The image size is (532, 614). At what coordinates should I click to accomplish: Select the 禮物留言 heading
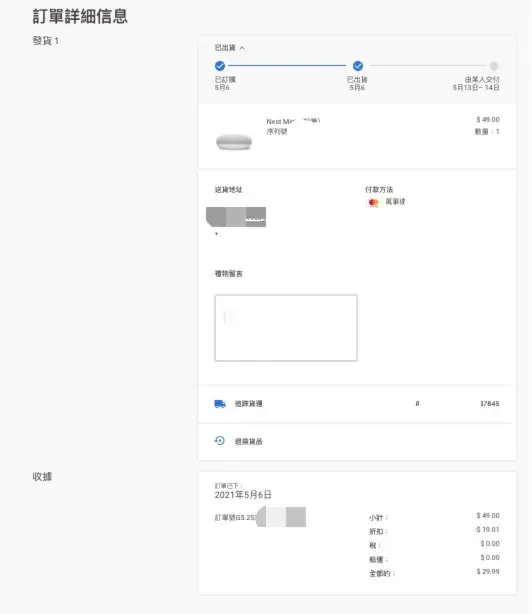(x=229, y=274)
